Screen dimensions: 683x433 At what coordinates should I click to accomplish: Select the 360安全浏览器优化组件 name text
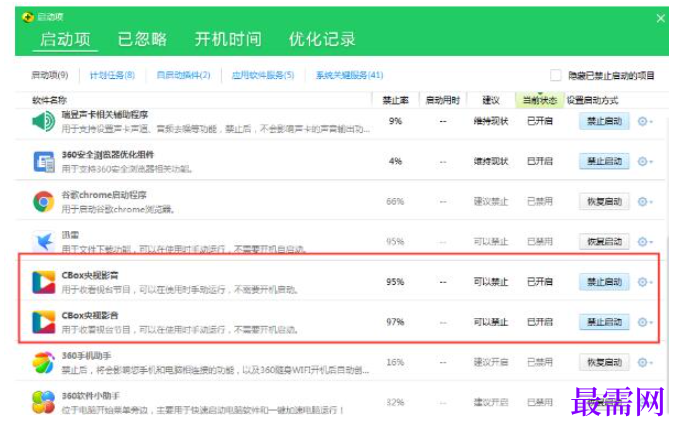click(x=108, y=155)
